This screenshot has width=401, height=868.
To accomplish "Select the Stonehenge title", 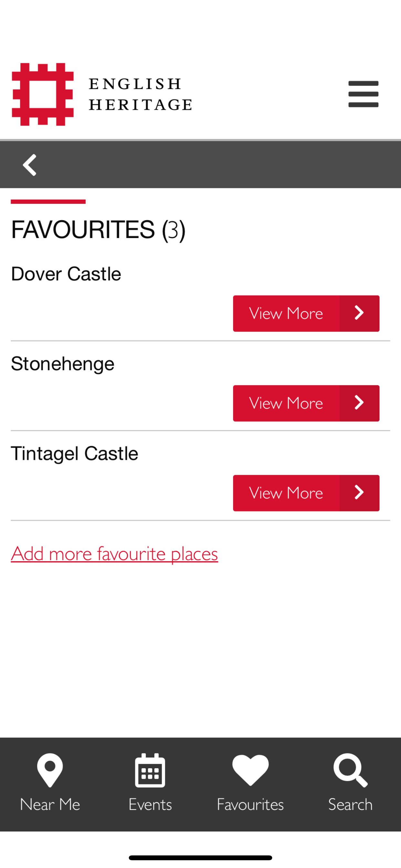I will (x=63, y=364).
